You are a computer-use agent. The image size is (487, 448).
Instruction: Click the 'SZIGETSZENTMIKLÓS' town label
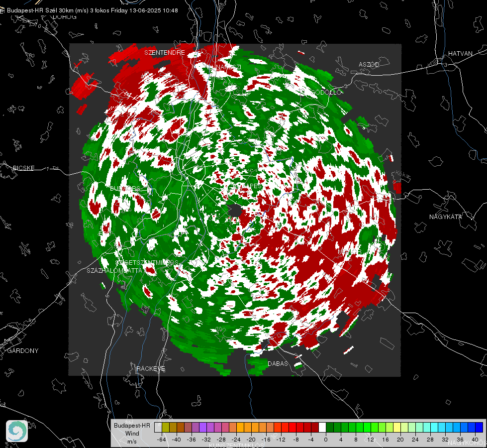coord(147,263)
